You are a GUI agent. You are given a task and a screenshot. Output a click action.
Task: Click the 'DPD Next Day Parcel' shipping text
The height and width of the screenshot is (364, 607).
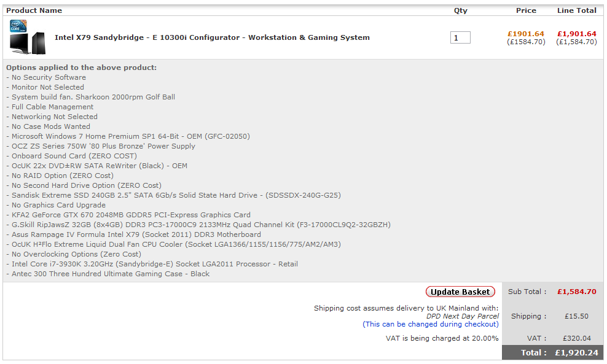tap(463, 316)
